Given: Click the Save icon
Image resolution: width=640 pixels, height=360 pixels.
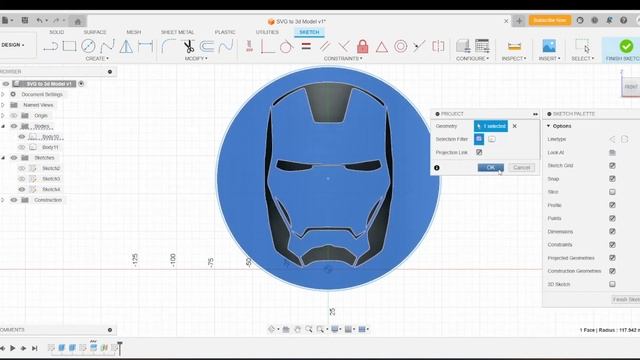Looking at the screenshot, I should click(24, 20).
